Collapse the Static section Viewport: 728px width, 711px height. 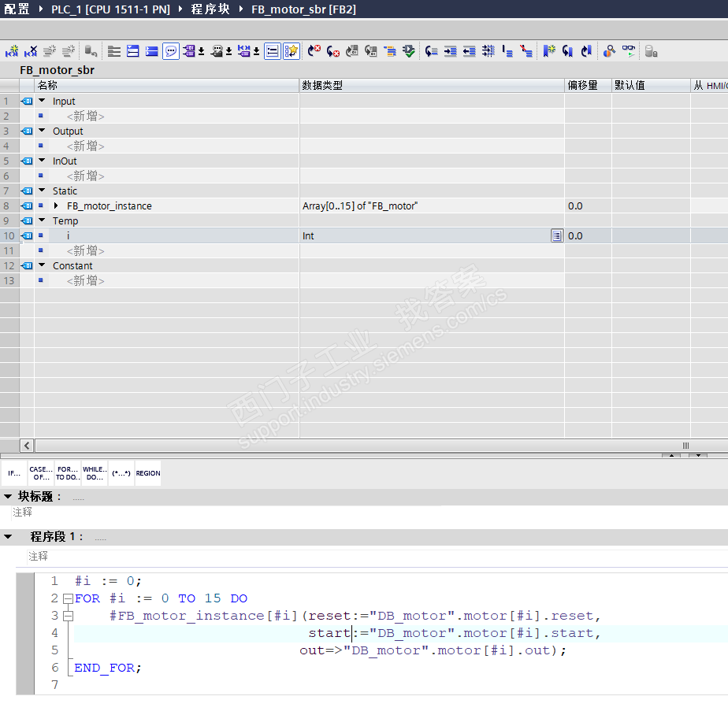point(42,191)
